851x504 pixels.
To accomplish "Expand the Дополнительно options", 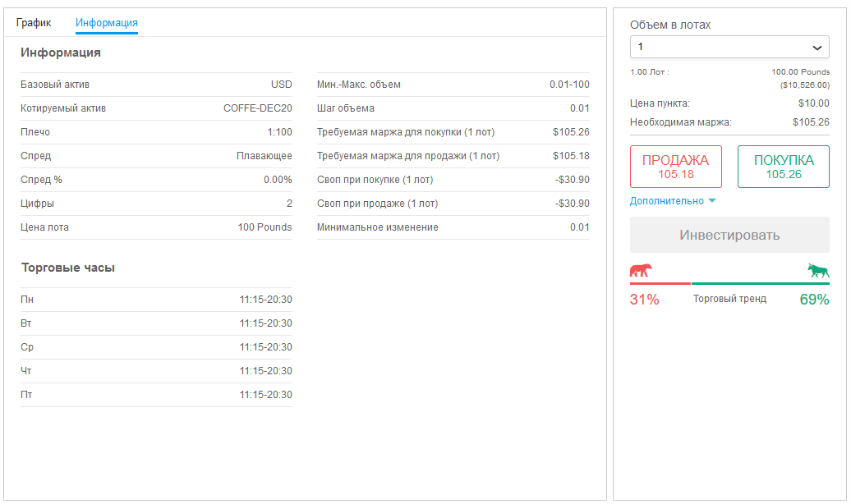I will point(673,201).
